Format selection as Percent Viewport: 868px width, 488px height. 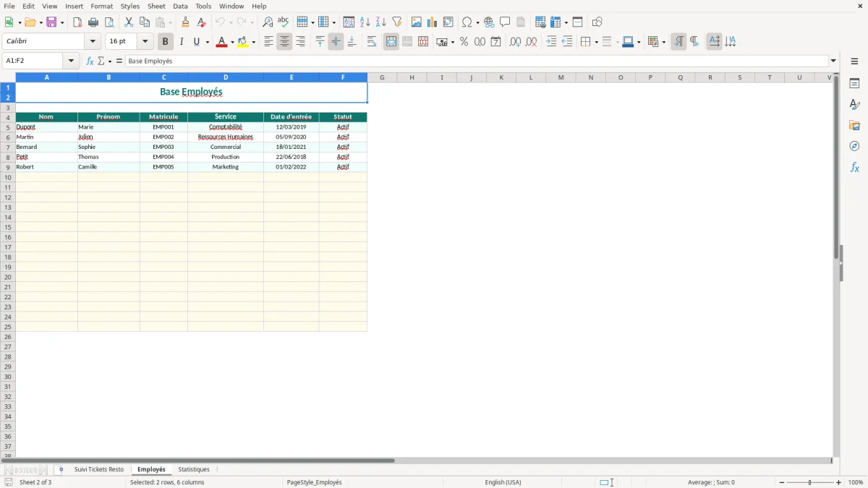click(464, 42)
